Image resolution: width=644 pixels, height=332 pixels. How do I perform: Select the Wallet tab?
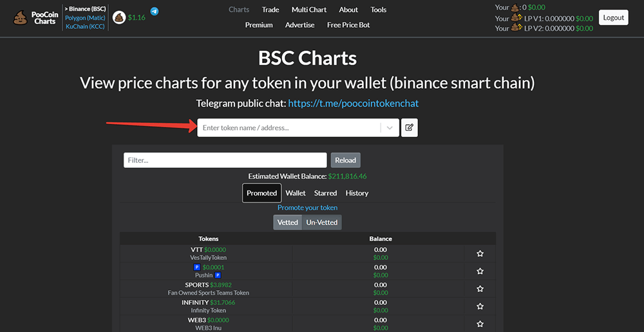tap(296, 193)
